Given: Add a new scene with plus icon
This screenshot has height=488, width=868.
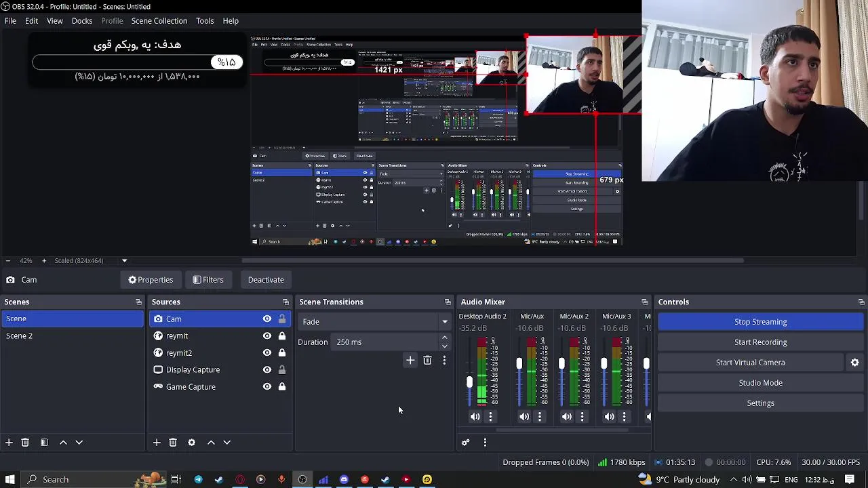Looking at the screenshot, I should [x=9, y=443].
